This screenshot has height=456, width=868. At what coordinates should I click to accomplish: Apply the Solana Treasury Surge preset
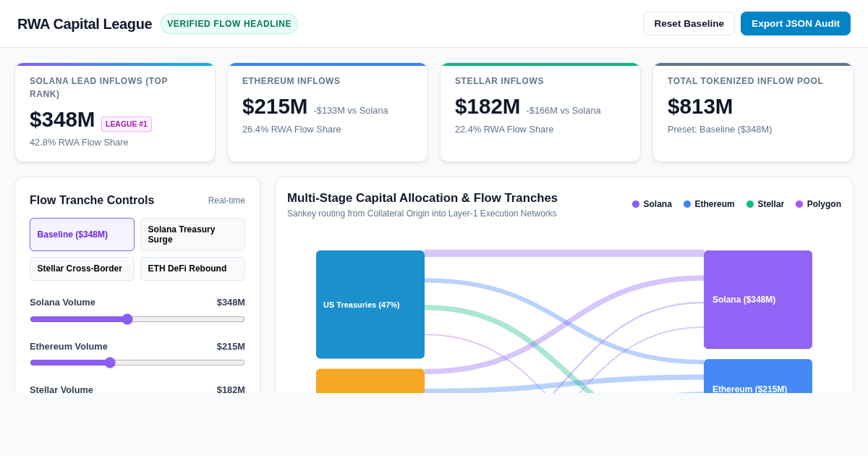click(x=192, y=235)
